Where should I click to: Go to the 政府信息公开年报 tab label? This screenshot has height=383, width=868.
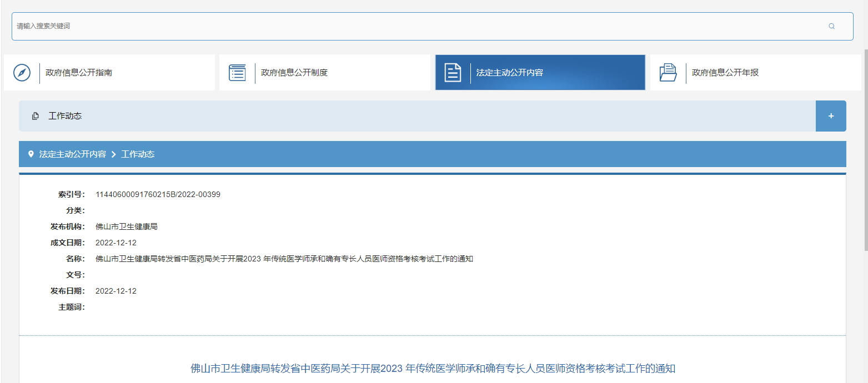pyautogui.click(x=725, y=73)
